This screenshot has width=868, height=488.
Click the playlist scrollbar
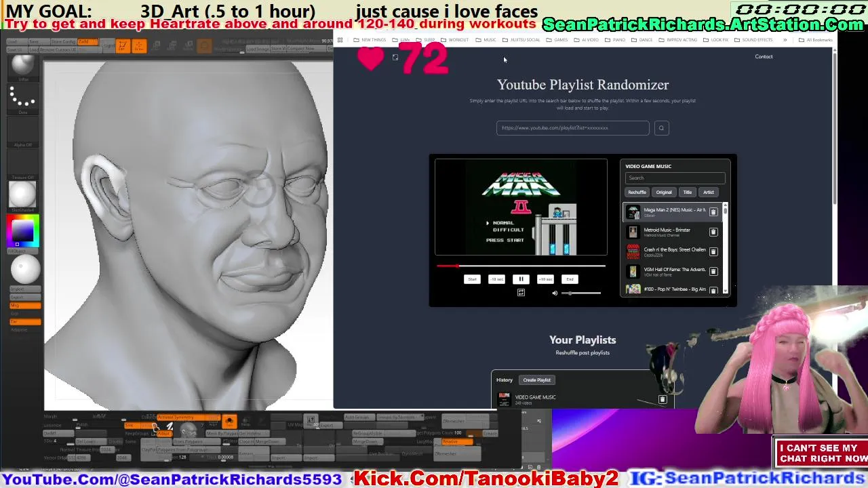tap(726, 248)
